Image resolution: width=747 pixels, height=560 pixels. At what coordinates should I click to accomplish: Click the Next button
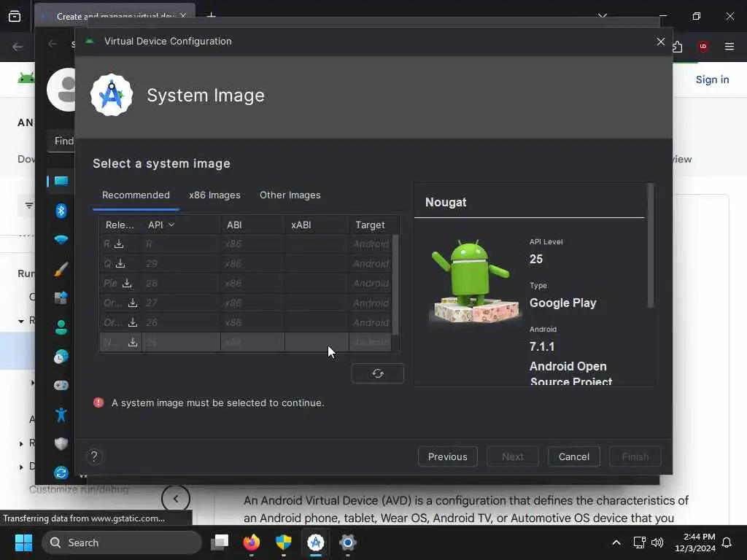pos(513,456)
